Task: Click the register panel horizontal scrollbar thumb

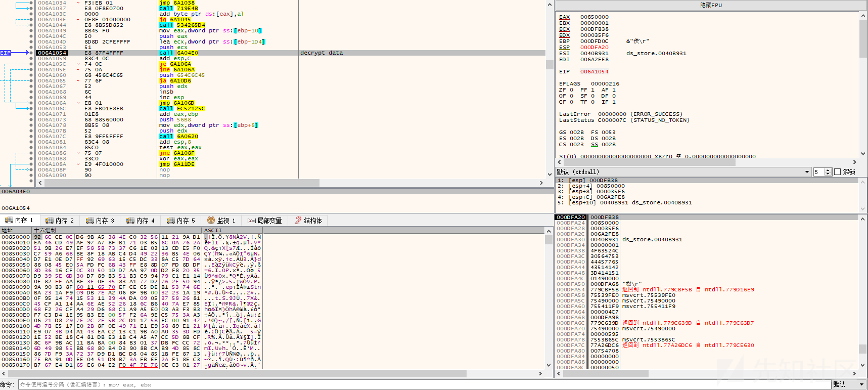Action: [x=649, y=162]
